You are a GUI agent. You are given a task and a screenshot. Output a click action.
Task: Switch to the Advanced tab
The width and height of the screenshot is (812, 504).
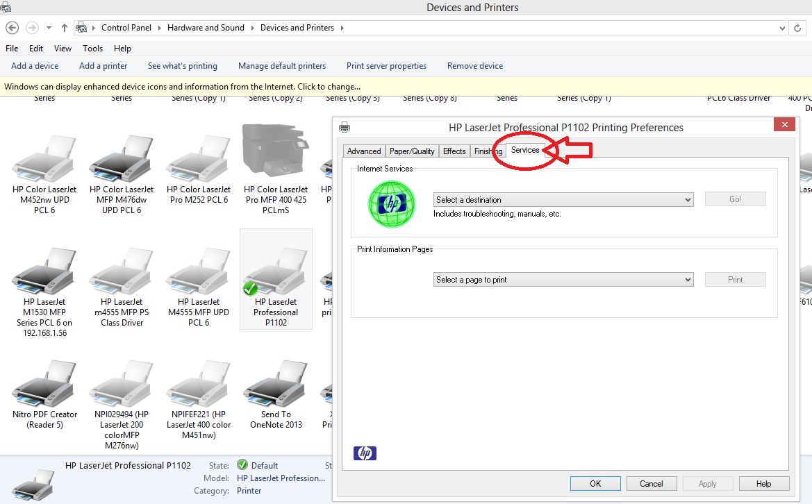pos(364,151)
